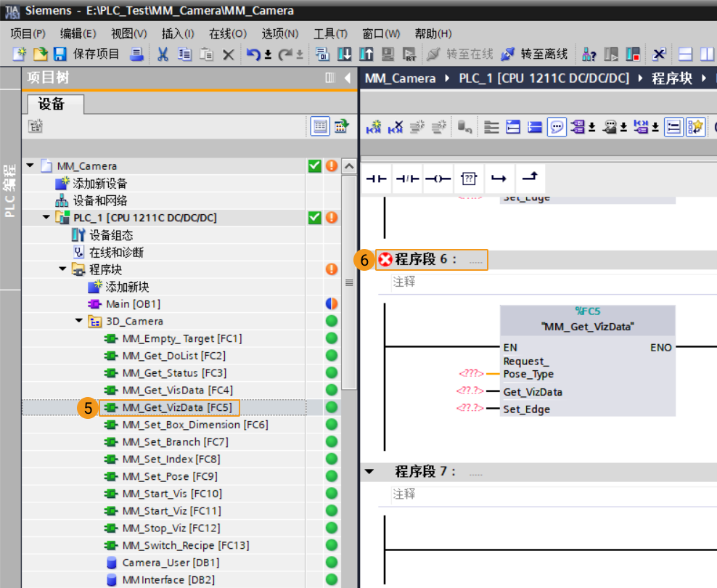Expand 程序段 7 network header

point(369,471)
